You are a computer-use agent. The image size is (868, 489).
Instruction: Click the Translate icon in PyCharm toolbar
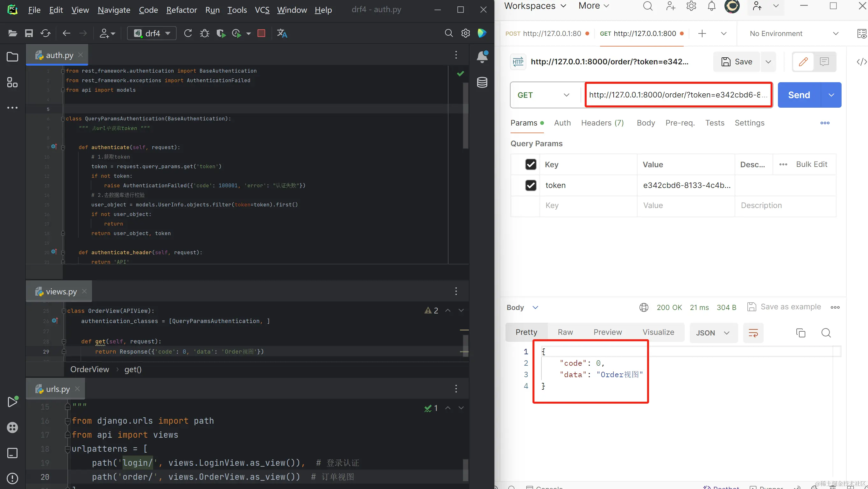pyautogui.click(x=282, y=33)
